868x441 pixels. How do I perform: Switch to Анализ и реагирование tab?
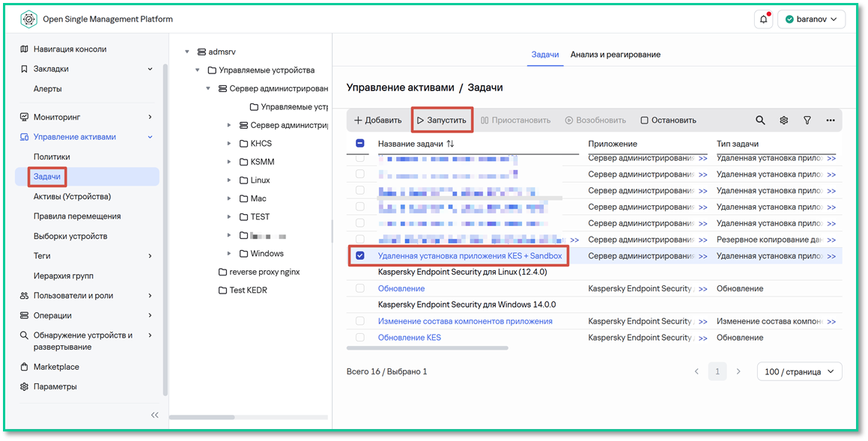[x=615, y=55]
